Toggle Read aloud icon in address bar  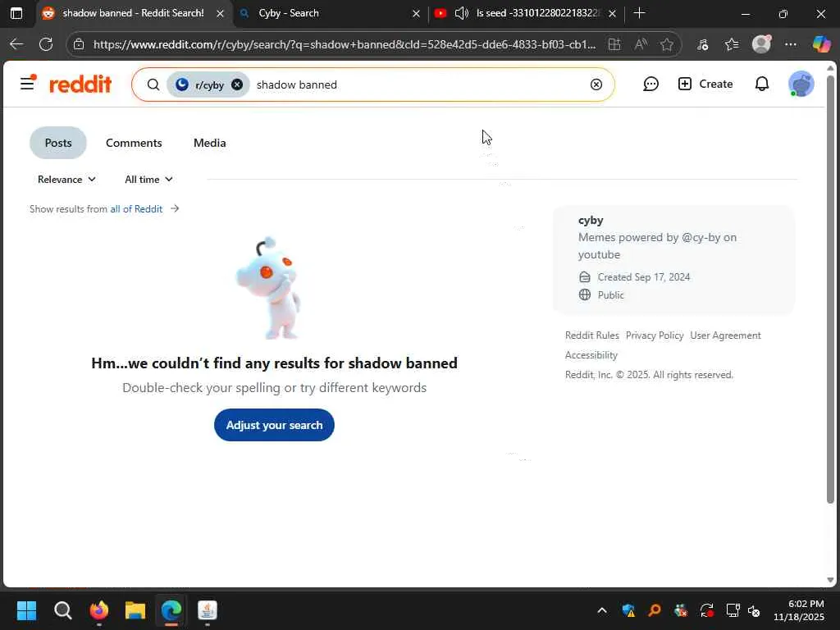pos(641,44)
